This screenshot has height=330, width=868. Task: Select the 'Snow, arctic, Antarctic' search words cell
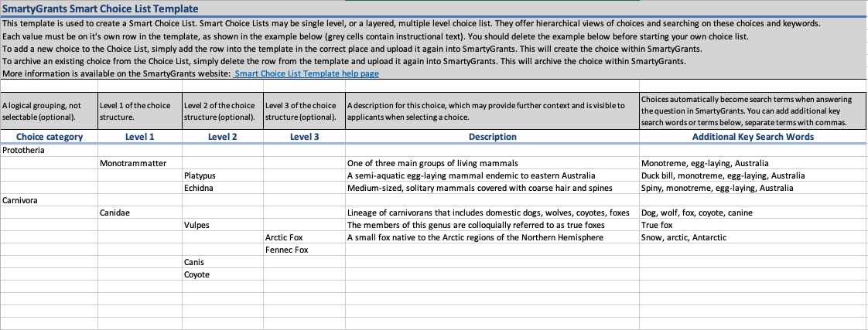coord(684,237)
